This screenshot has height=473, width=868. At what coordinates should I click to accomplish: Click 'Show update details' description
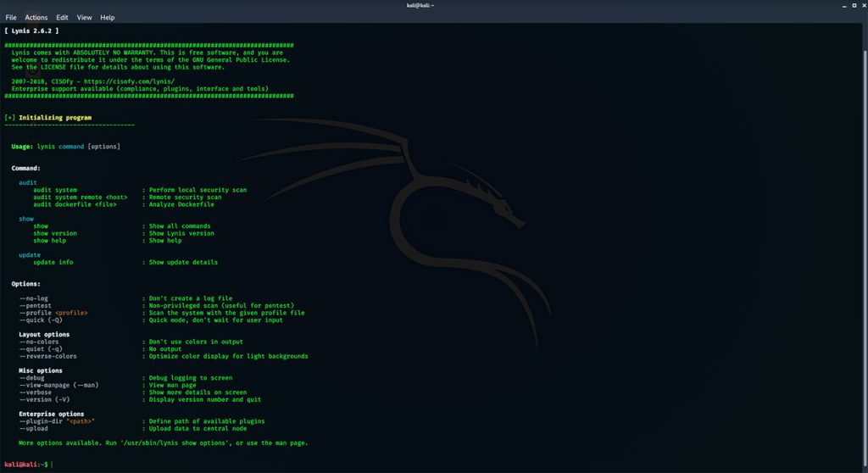tap(183, 263)
